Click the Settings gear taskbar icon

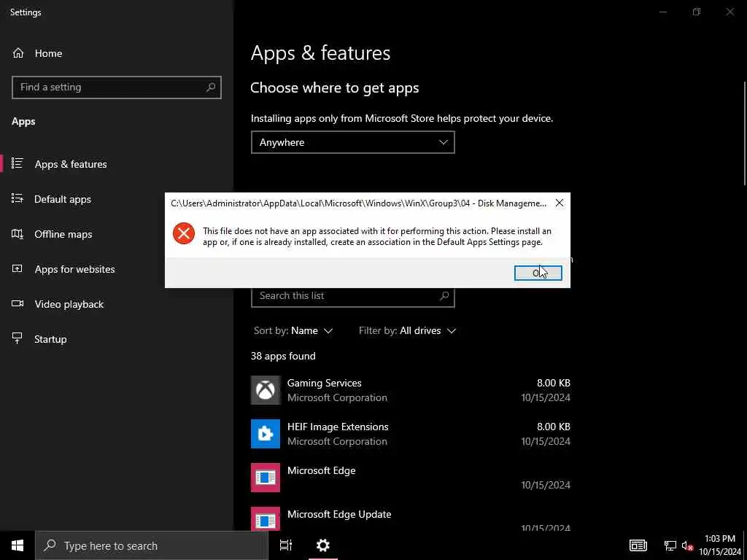pos(323,545)
